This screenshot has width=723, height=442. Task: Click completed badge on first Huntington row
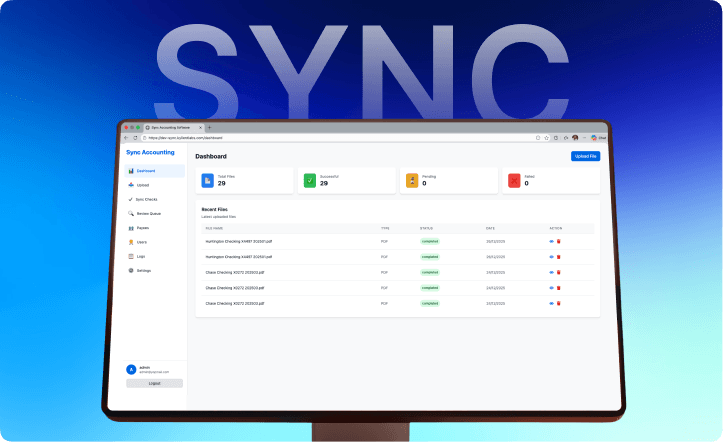point(430,242)
